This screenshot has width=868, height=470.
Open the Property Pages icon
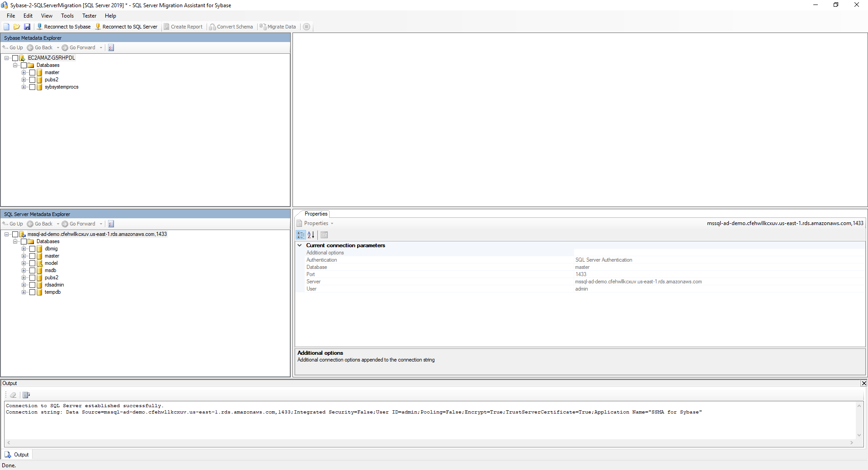pyautogui.click(x=324, y=235)
